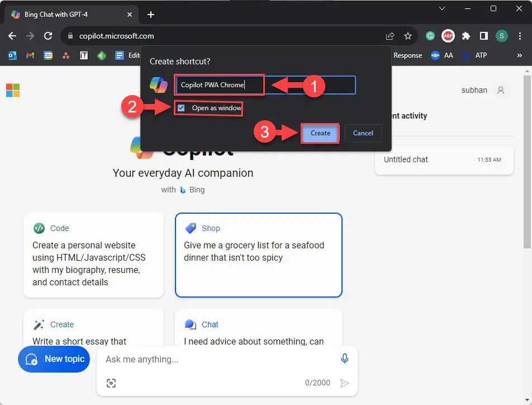Click the microphone voice input icon
Viewport: 532px width, 405px height.
[344, 359]
